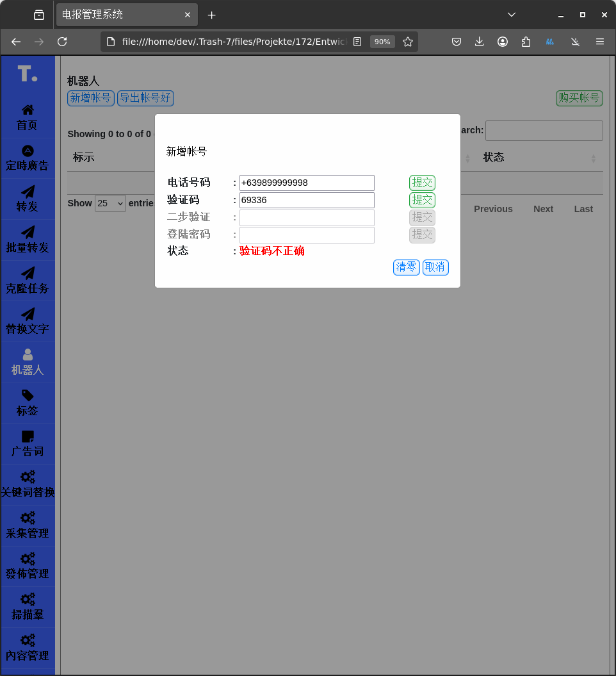Open Firefox downloads icon in toolbar
Screen dimensions: 616x676
pyautogui.click(x=479, y=42)
